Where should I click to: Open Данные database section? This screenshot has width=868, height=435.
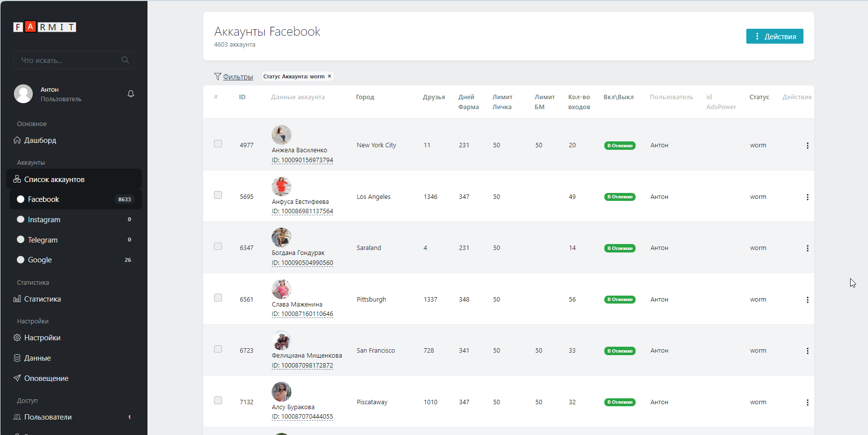pyautogui.click(x=37, y=358)
